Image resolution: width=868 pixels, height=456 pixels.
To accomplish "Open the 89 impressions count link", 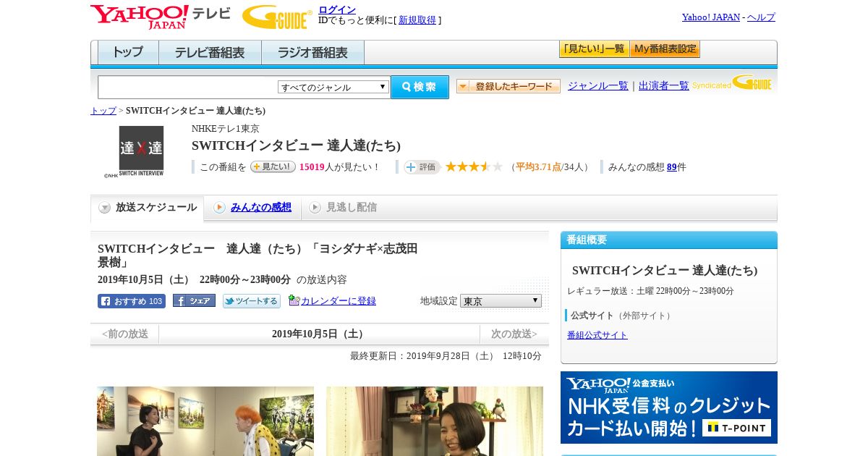I will [x=672, y=167].
